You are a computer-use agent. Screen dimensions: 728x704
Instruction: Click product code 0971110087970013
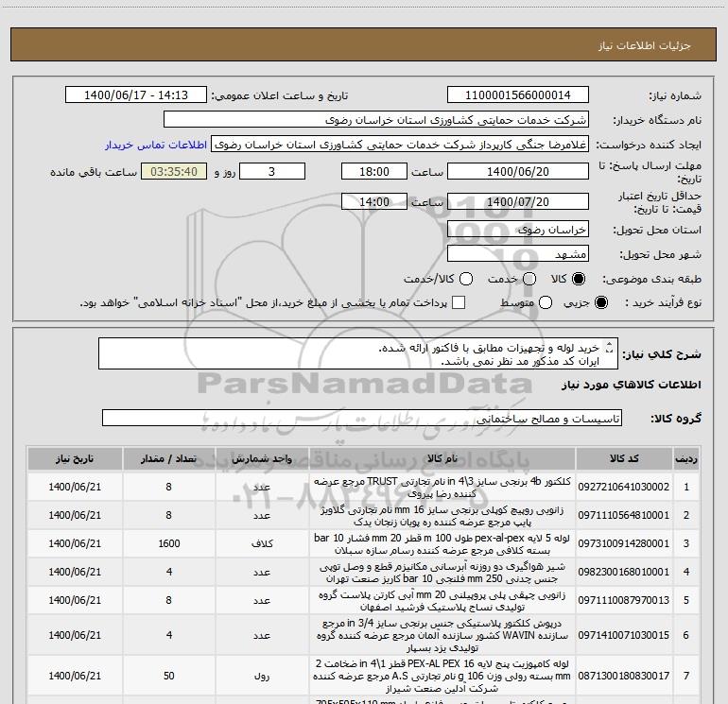point(624,600)
